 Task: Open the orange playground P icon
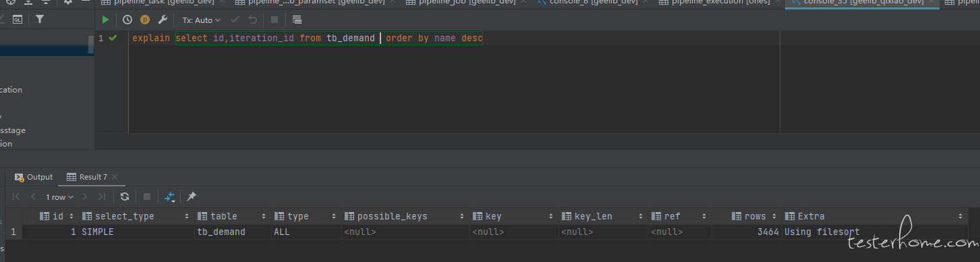click(x=144, y=20)
